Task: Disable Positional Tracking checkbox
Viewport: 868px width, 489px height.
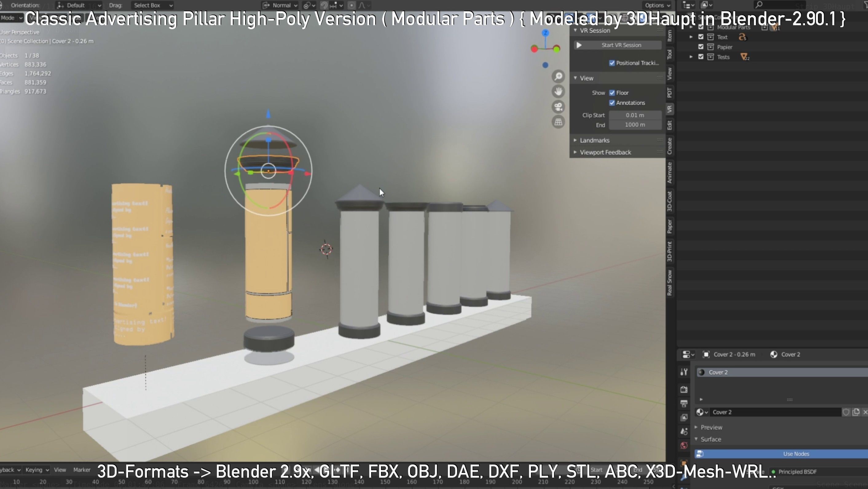Action: click(612, 63)
